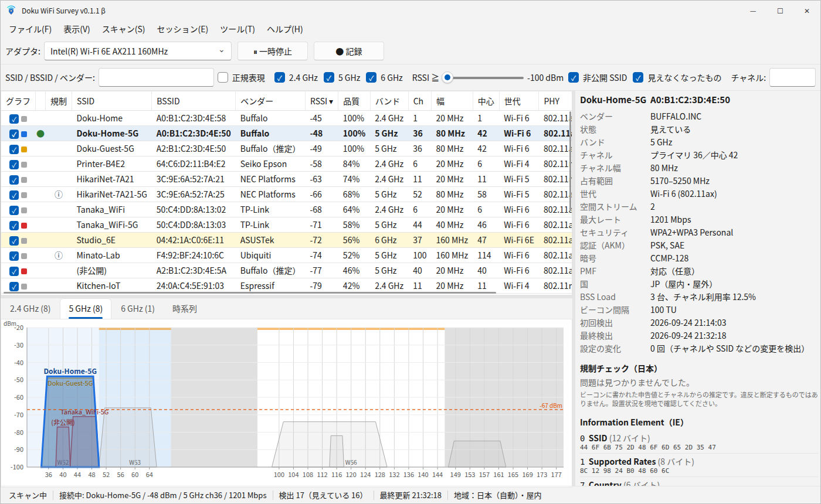Viewport: 821px width, 504px height.
Task: Toggle the 非公開 SSID checkbox
Action: coord(574,77)
